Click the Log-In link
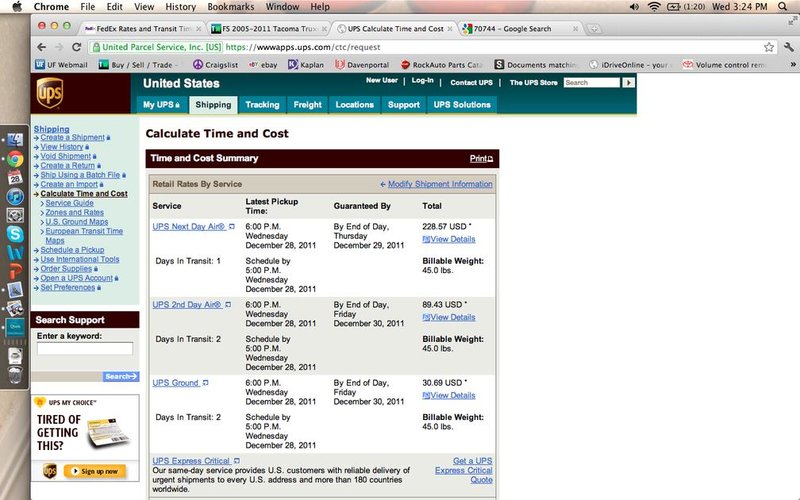 point(422,81)
